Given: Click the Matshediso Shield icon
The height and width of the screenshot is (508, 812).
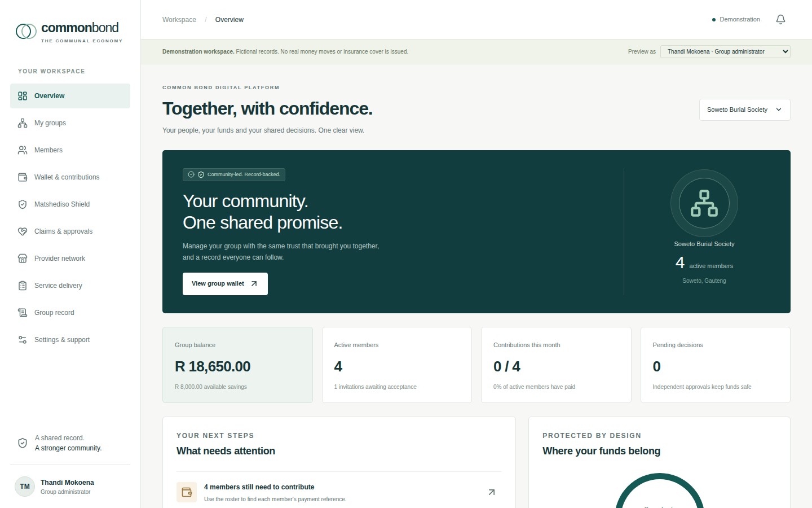Looking at the screenshot, I should 23,204.
